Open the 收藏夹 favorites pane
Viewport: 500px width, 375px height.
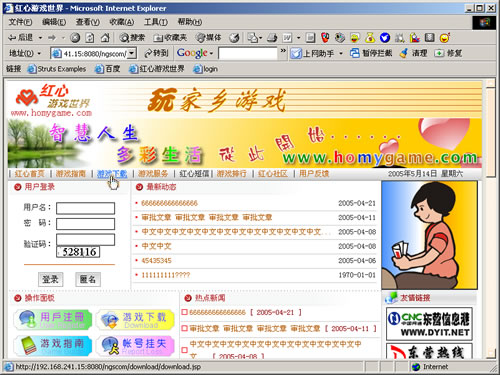click(170, 38)
